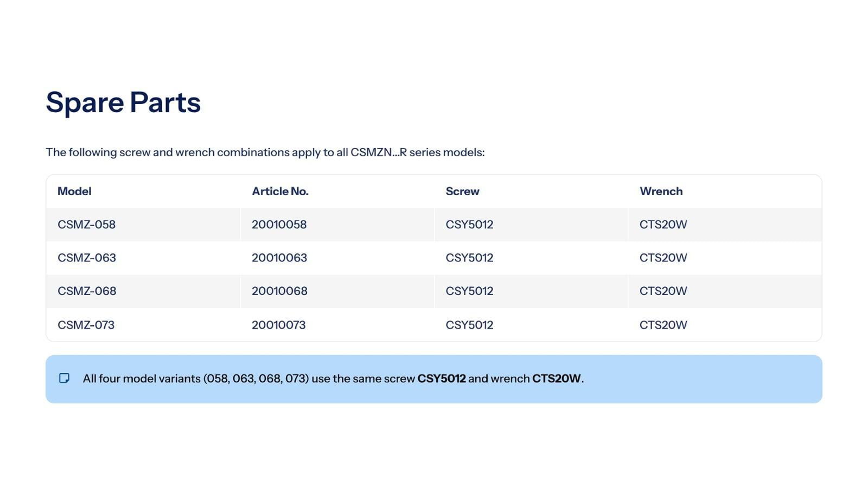The width and height of the screenshot is (868, 488).
Task: Click article number 20010068
Action: [x=279, y=291]
